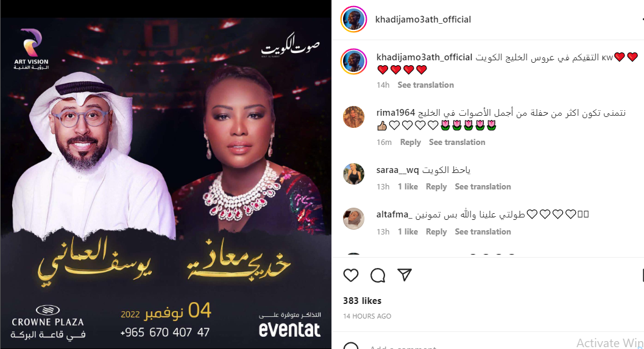Open rima1964's profile avatar
Viewport: 644px width, 349px height.
(x=353, y=117)
